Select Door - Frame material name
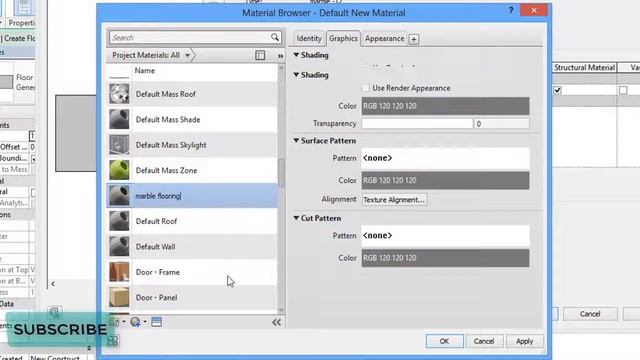 pos(158,272)
